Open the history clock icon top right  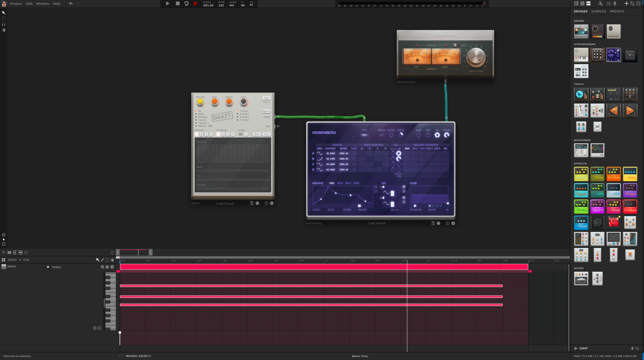click(638, 4)
